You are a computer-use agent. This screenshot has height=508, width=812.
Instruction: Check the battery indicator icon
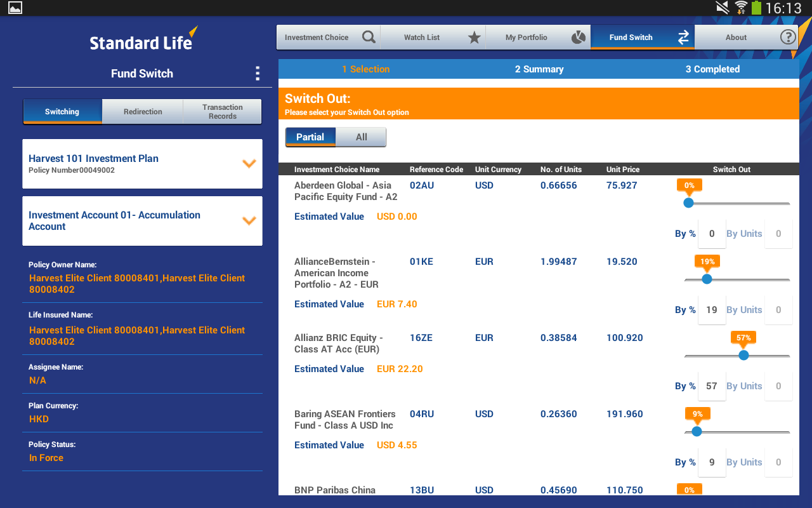pyautogui.click(x=756, y=8)
